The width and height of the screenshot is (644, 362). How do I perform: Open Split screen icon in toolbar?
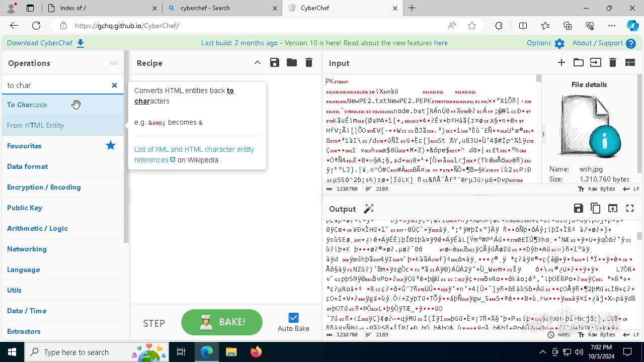click(523, 26)
